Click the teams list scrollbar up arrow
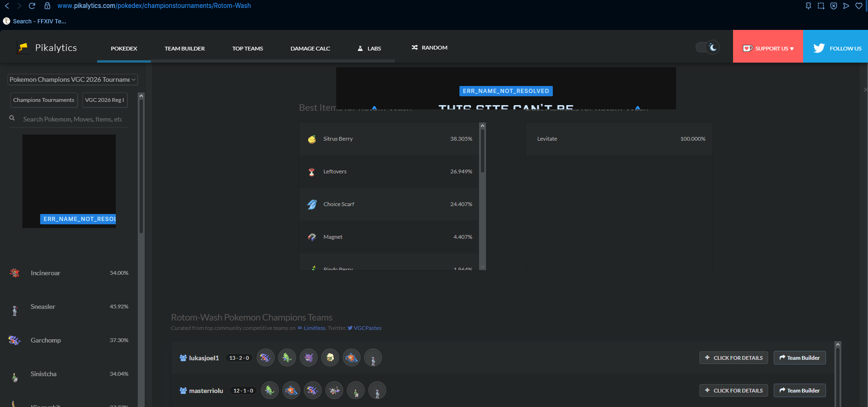 pyautogui.click(x=838, y=344)
